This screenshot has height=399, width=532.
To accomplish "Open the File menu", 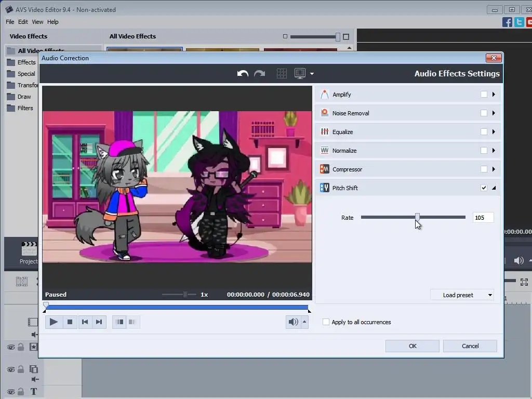I will tap(10, 22).
